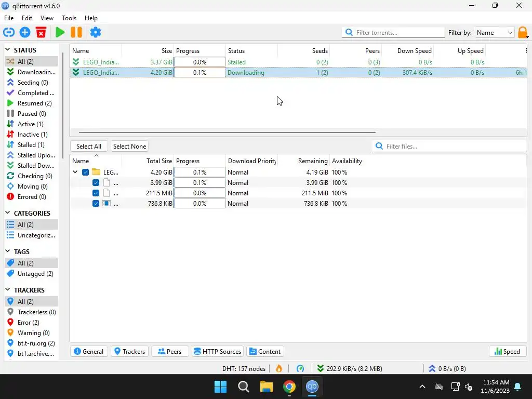Open the Tools menu

tap(69, 18)
